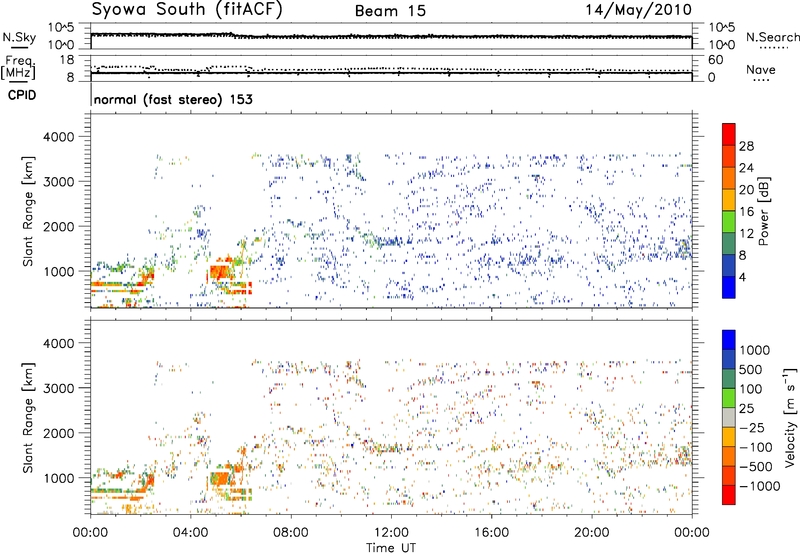
Task: Click '3000' tick on power panel axis
Action: [x=59, y=182]
